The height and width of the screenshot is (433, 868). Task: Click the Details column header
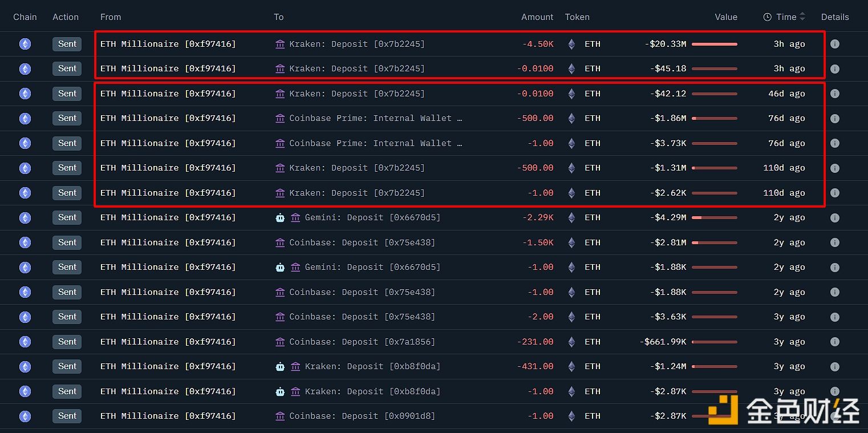click(x=834, y=17)
